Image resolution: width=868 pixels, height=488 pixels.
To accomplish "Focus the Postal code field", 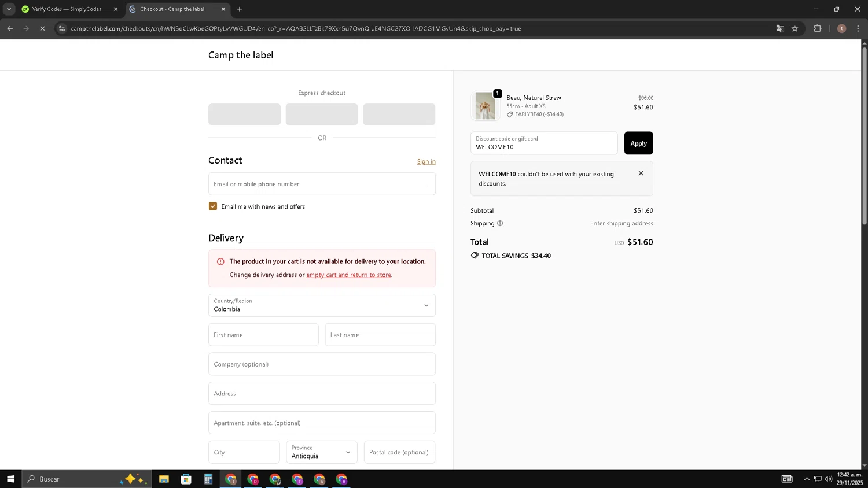I will tap(399, 452).
